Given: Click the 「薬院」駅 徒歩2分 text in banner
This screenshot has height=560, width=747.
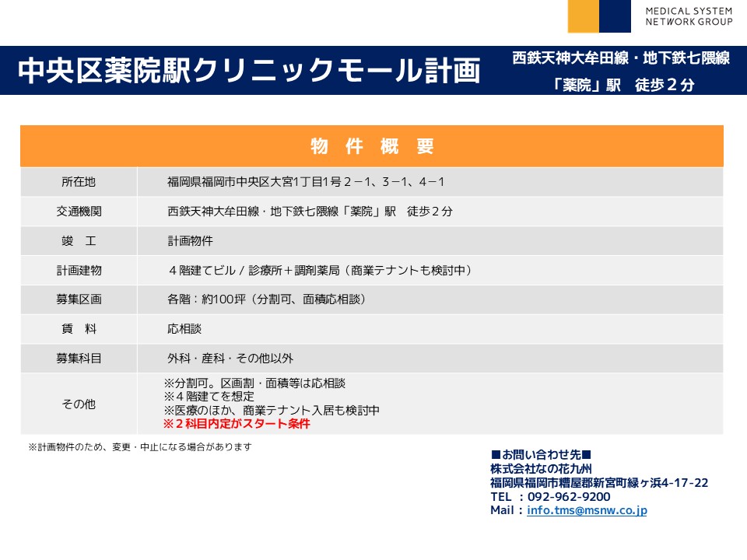Looking at the screenshot, I should click(x=620, y=86).
